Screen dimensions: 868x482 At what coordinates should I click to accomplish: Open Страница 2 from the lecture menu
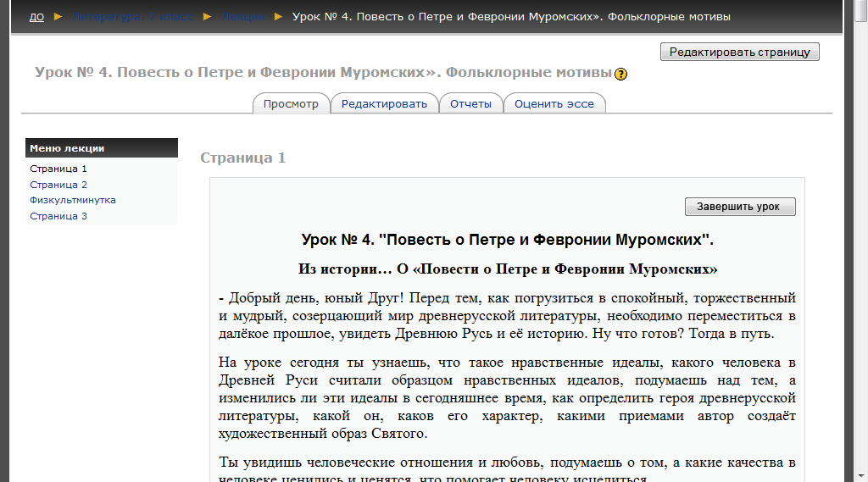pyautogui.click(x=58, y=185)
